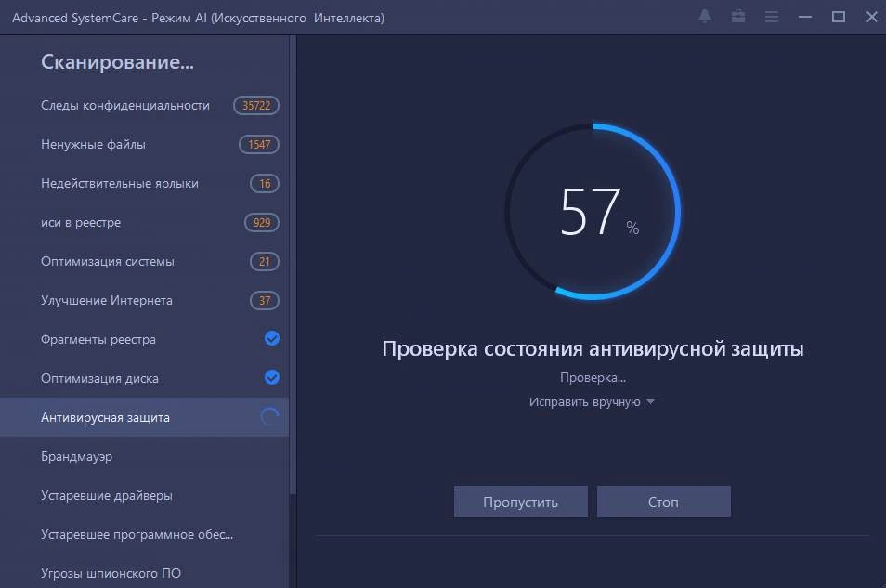The image size is (886, 588).
Task: Select Недействительные ярлыки in the scan list
Action: [144, 183]
